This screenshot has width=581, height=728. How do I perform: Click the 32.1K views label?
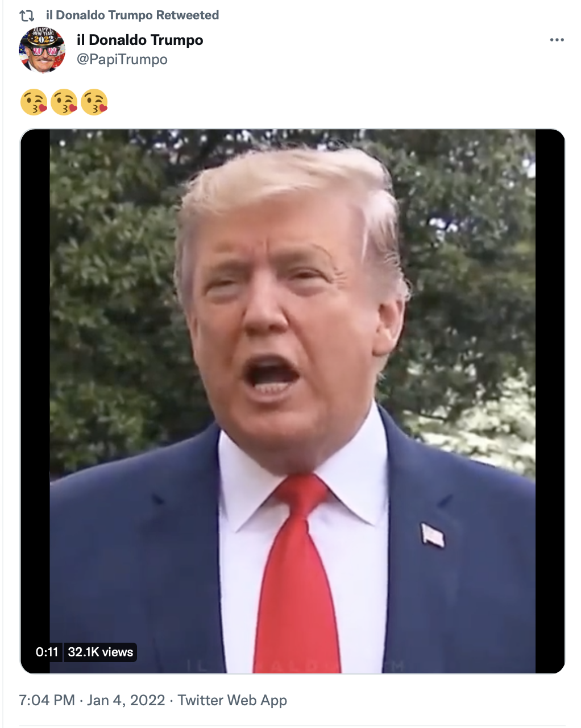101,652
